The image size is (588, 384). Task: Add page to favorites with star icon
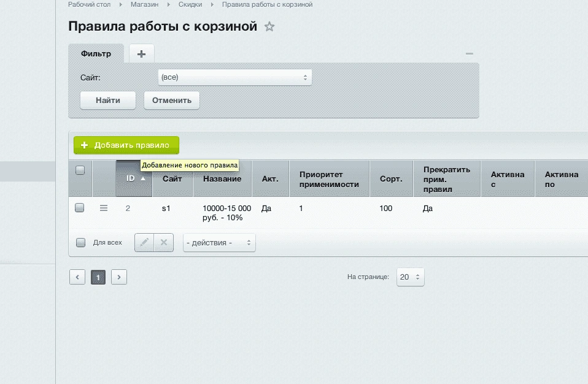(269, 26)
